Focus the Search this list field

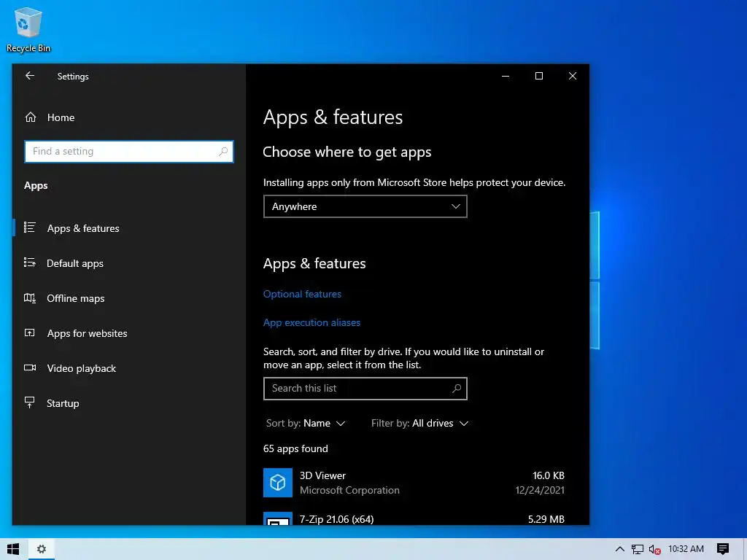click(x=365, y=389)
